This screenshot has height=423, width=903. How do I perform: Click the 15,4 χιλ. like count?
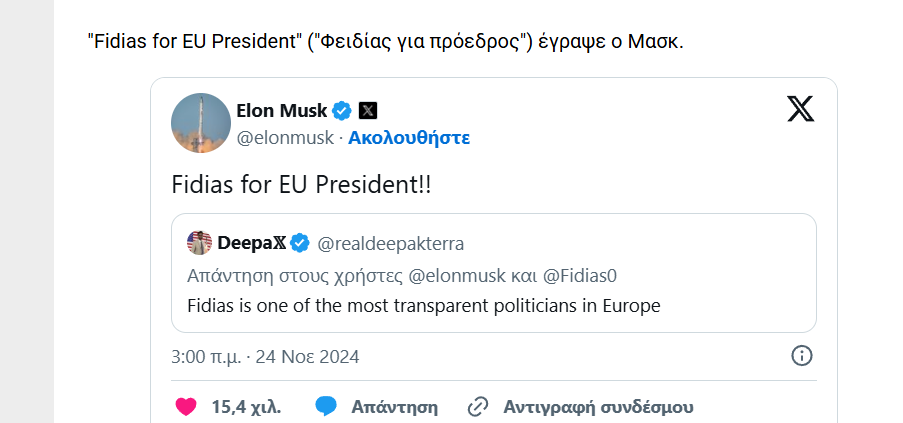point(246,407)
